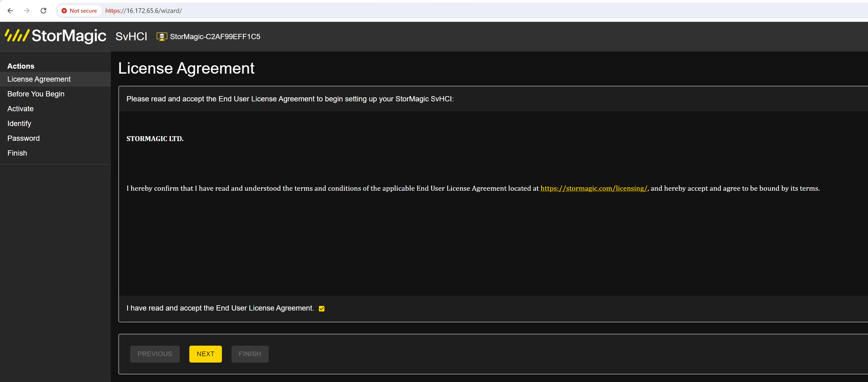Click the Actions sidebar header
This screenshot has width=868, height=382.
(21, 66)
